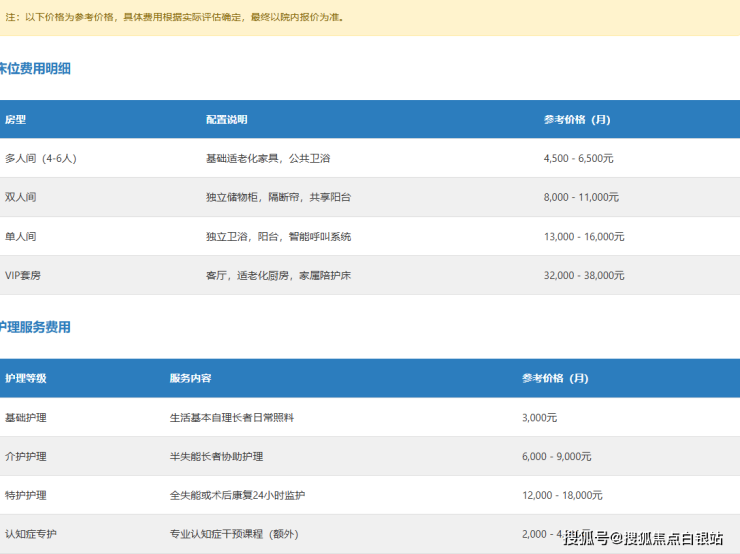Image resolution: width=740 pixels, height=554 pixels.
Task: Click 参考价格 header in the bed fee table
Action: click(576, 119)
